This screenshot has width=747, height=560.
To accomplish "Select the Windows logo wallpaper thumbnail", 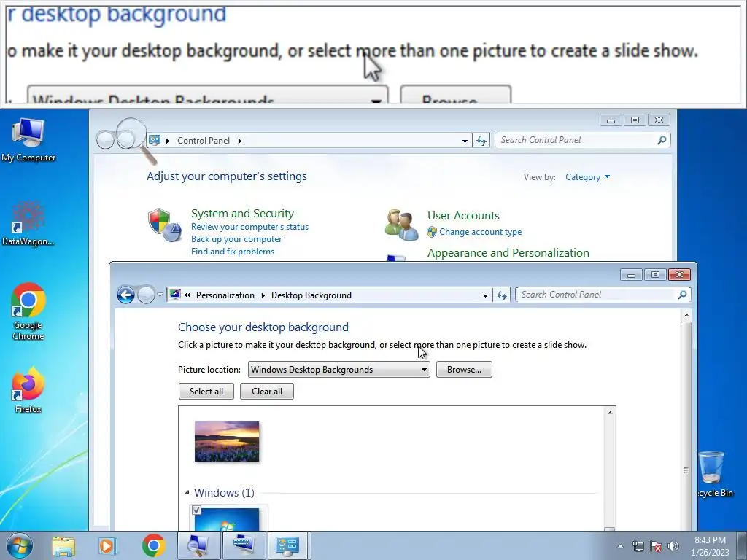I will click(x=228, y=519).
